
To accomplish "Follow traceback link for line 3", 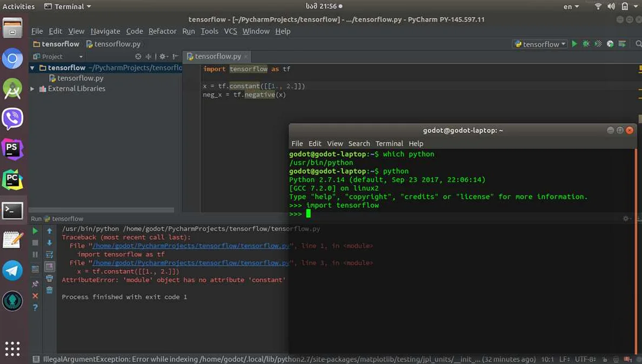I will pos(191,263).
